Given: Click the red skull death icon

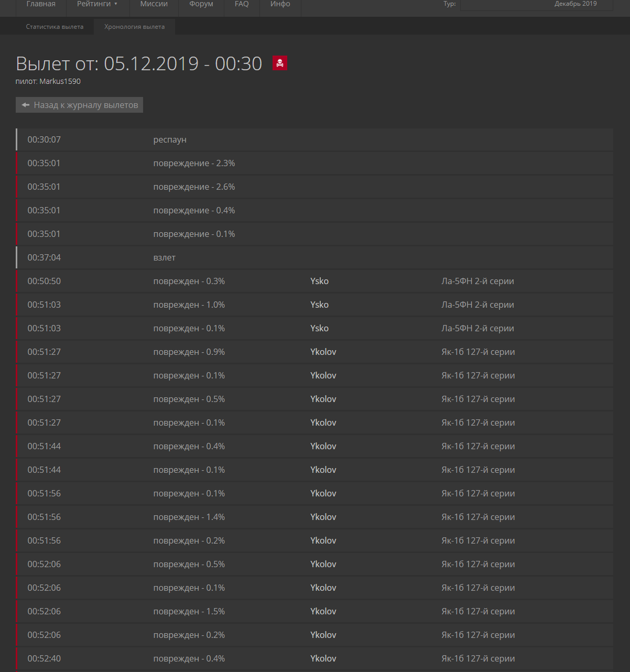Looking at the screenshot, I should tap(280, 63).
